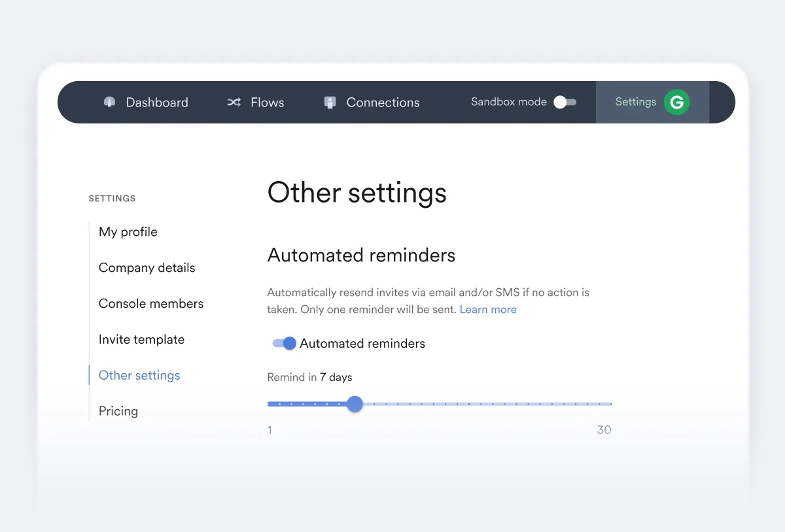Open Company details settings page
The height and width of the screenshot is (532, 785).
147,268
